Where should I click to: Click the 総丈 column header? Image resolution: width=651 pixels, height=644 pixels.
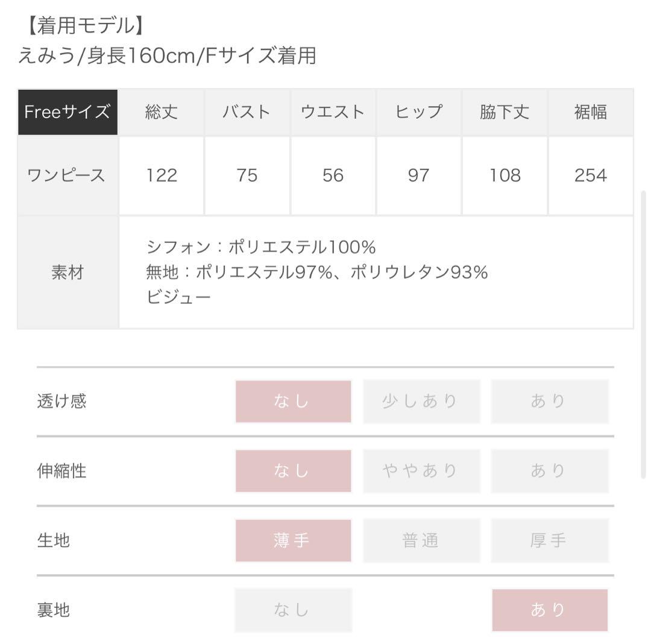[162, 112]
